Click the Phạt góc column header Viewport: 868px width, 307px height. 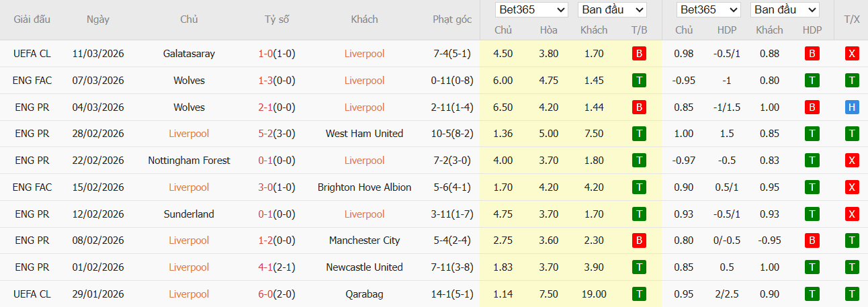pyautogui.click(x=452, y=19)
